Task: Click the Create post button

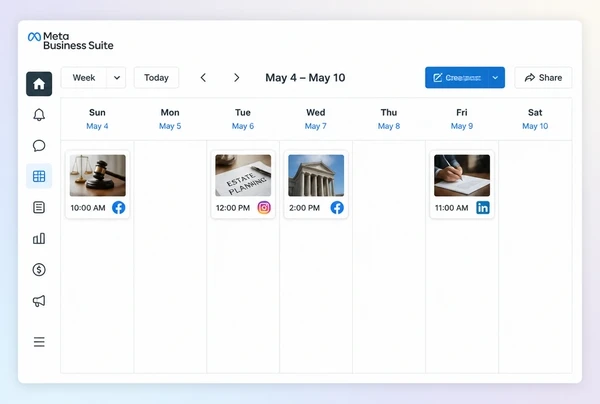Action: (x=457, y=78)
